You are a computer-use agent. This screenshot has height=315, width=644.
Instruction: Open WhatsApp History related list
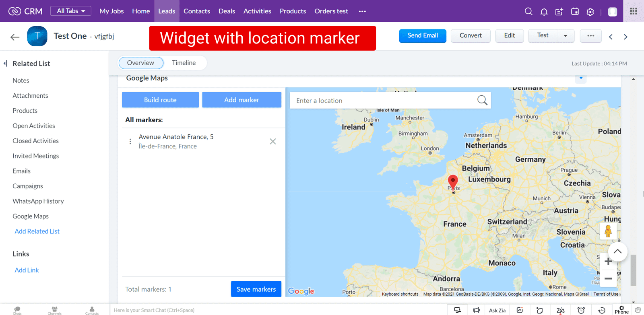point(38,201)
